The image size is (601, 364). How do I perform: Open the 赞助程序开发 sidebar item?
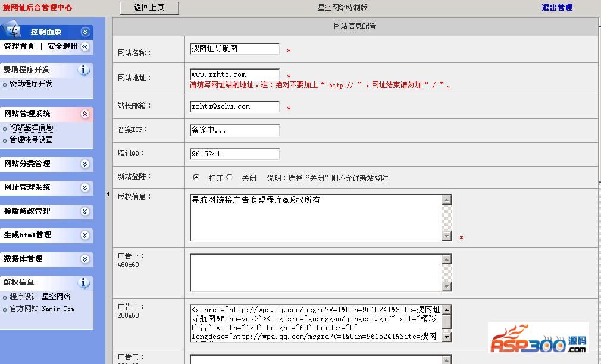pyautogui.click(x=31, y=83)
